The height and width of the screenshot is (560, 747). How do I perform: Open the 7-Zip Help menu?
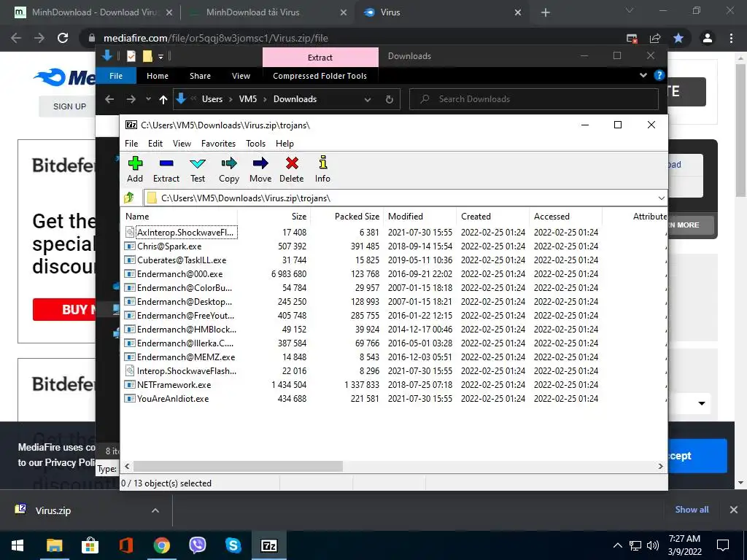click(285, 144)
